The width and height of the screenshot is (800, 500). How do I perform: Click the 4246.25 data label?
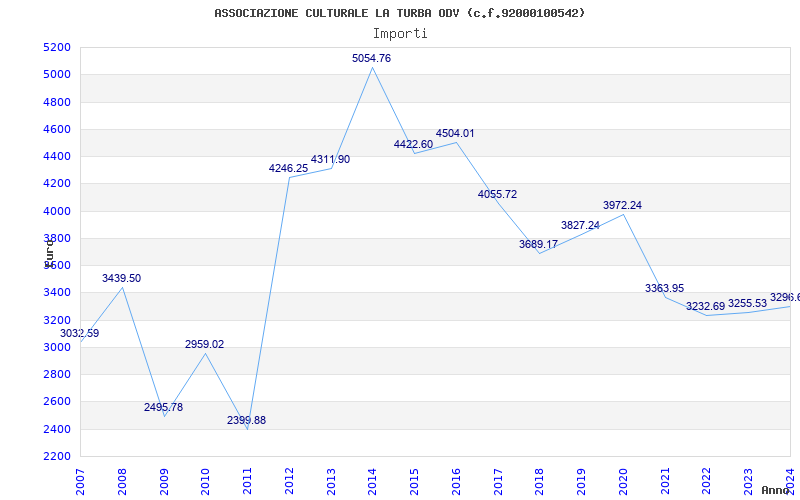tap(289, 168)
